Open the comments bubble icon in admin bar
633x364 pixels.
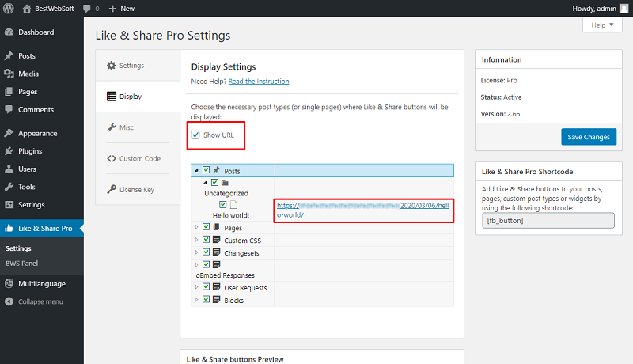pos(87,9)
